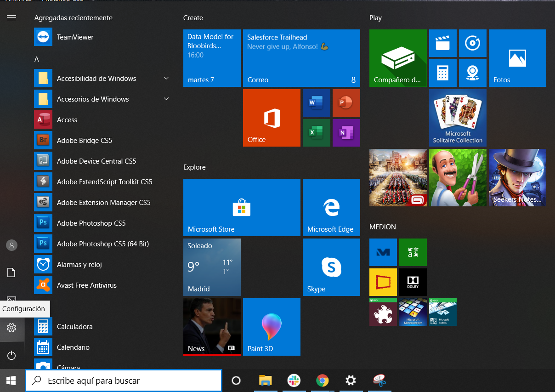Viewport: 555px width, 392px height.
Task: Open the calendar tile showing martes 7
Action: 212,58
